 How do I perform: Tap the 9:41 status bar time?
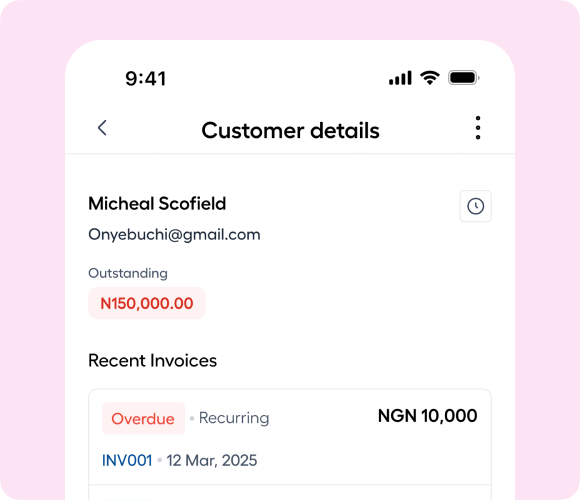pos(145,79)
